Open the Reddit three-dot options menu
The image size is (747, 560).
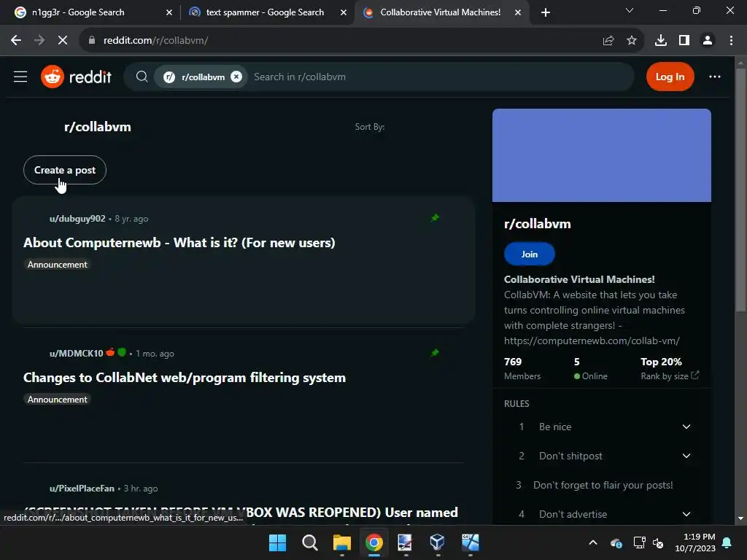(x=715, y=77)
